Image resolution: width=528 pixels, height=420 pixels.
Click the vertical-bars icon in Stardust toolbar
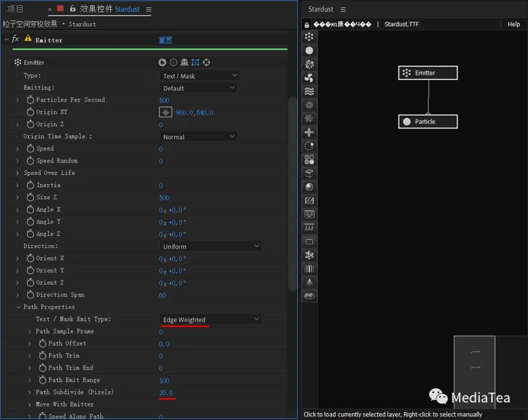[309, 269]
